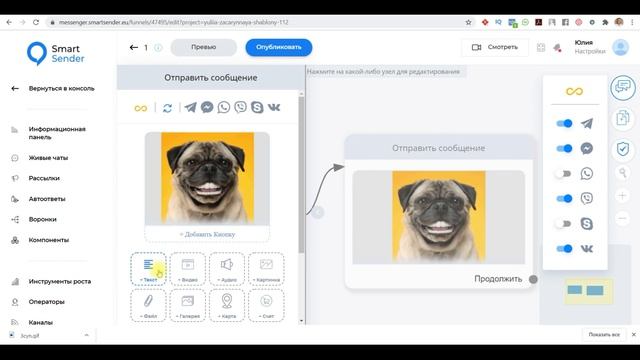Screen dimensions: 640x360
Task: Select the WhatsApp icon in editor toolbar
Action: point(224,107)
